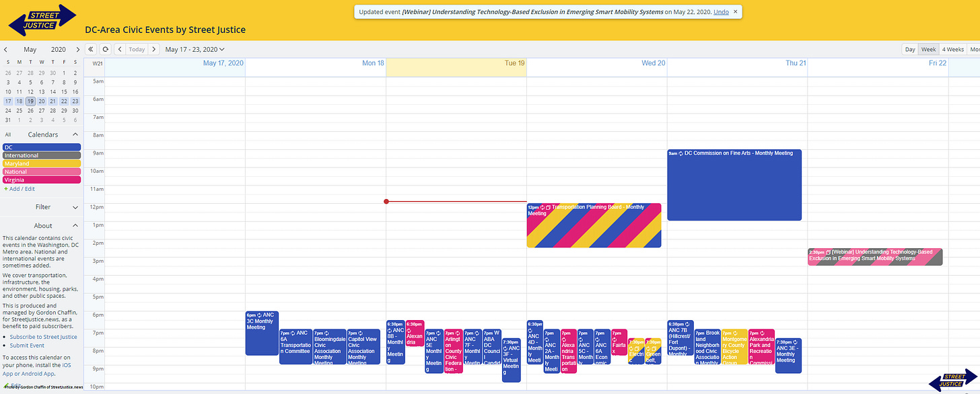Open the Montgomery County Bicycle Action Group event

[x=734, y=347]
